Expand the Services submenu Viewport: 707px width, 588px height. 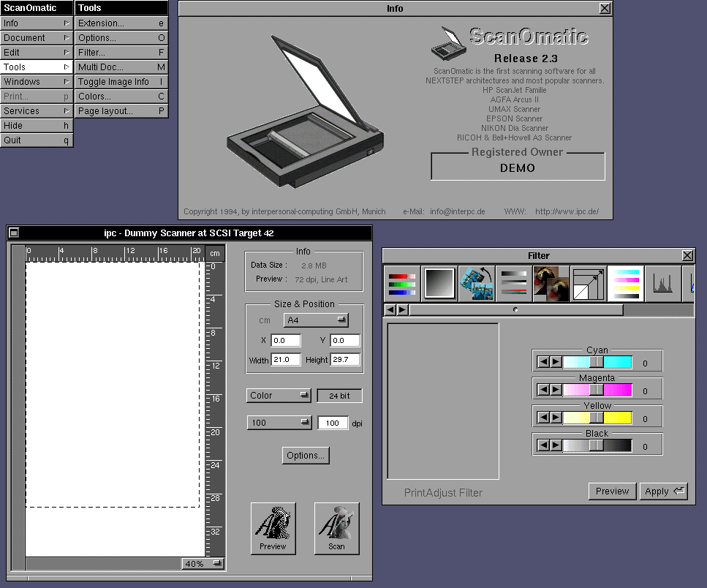(x=37, y=111)
